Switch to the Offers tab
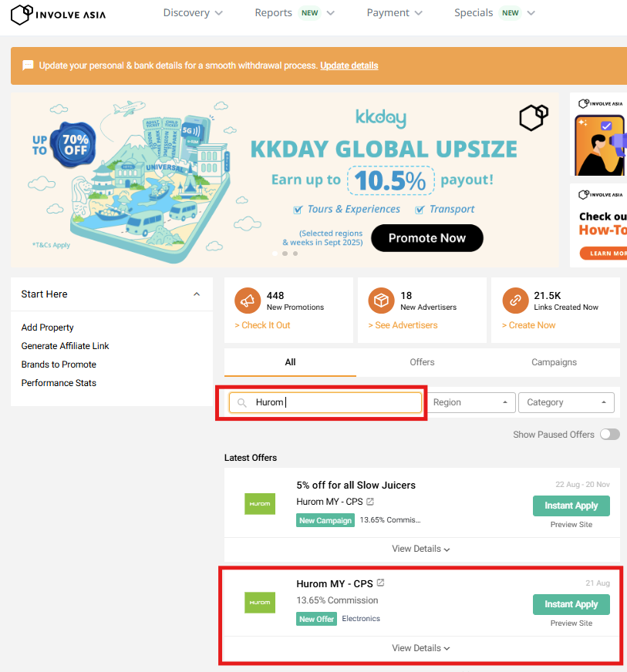The width and height of the screenshot is (627, 672). [x=422, y=362]
